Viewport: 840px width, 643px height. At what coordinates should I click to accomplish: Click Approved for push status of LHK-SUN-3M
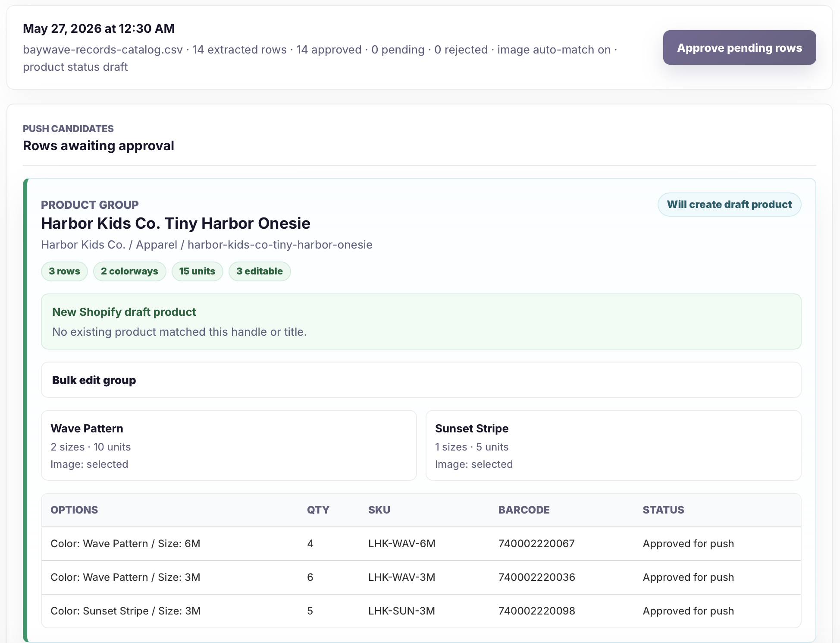tap(688, 611)
